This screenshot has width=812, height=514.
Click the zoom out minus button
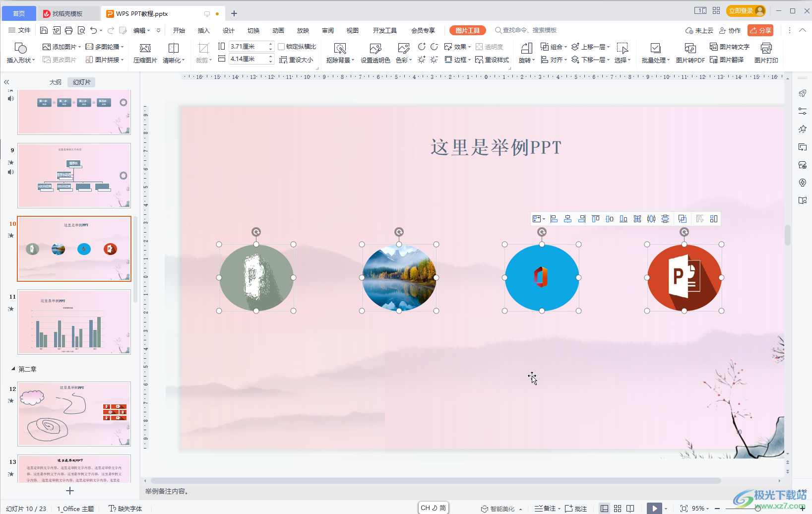coord(717,509)
